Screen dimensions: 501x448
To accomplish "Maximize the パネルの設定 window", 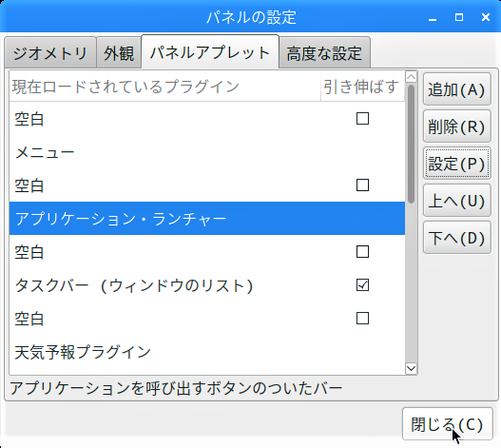I will coord(459,17).
